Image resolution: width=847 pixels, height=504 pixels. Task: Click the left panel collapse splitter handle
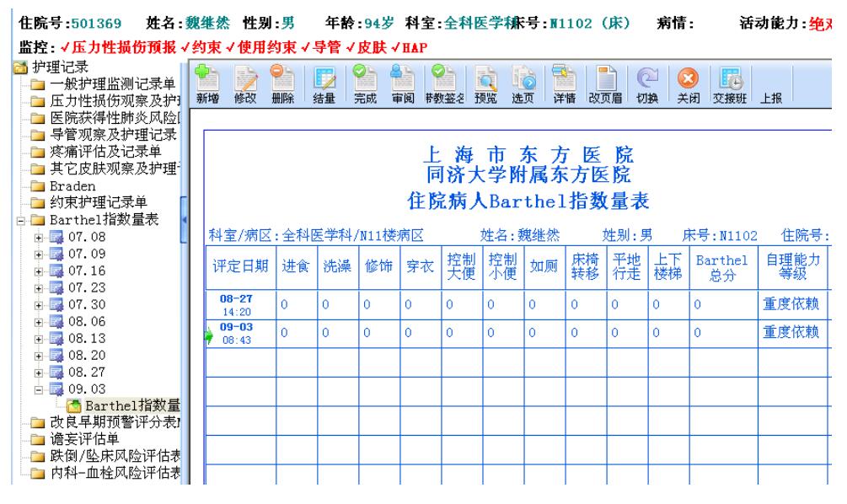(185, 220)
